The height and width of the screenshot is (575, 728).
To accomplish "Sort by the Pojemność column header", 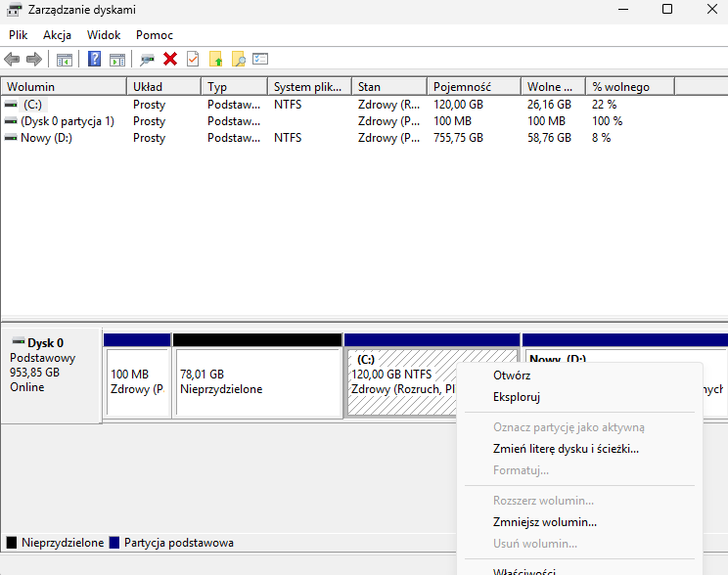I will (x=474, y=87).
